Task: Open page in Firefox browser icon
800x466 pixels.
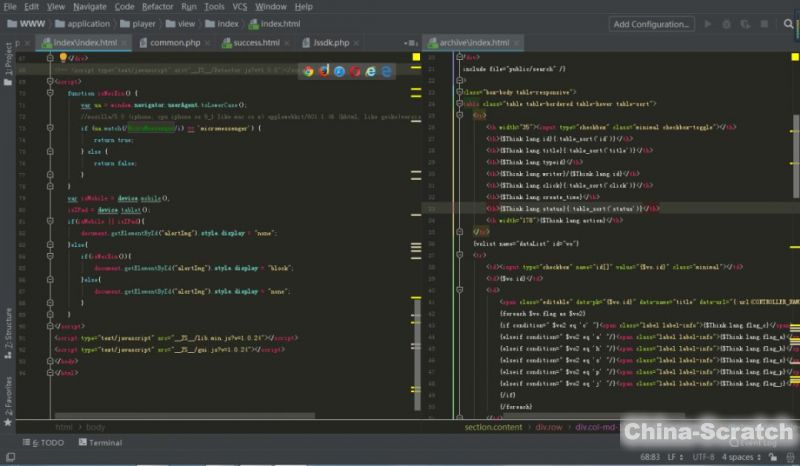Action: [323, 71]
